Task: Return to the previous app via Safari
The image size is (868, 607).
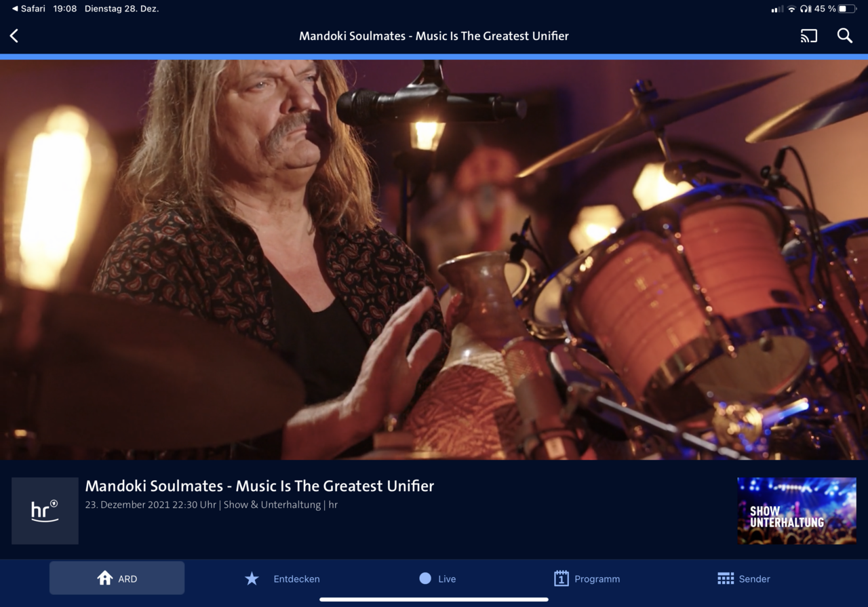Action: [28, 9]
